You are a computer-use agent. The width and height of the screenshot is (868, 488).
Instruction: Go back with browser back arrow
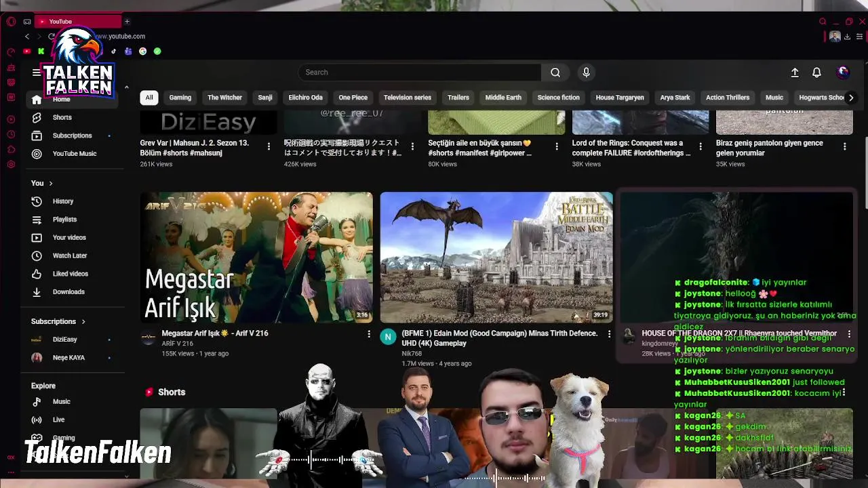(x=27, y=37)
